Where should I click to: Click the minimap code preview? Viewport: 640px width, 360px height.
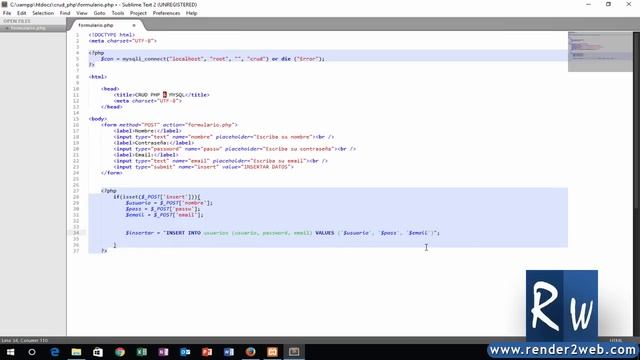(600, 51)
